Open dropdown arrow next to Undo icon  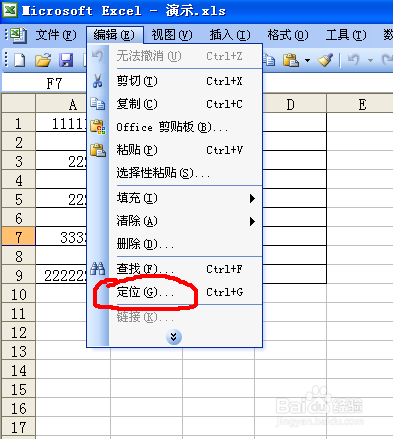370,61
